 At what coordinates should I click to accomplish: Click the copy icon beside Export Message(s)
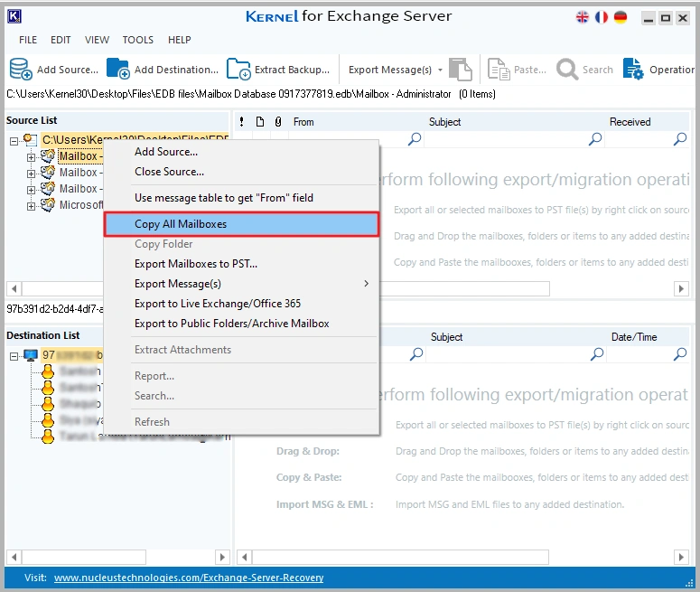[x=461, y=70]
